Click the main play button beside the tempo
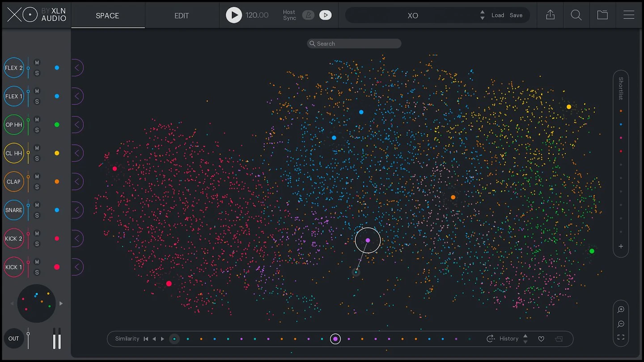Viewport: 644px width, 362px height. pyautogui.click(x=233, y=15)
